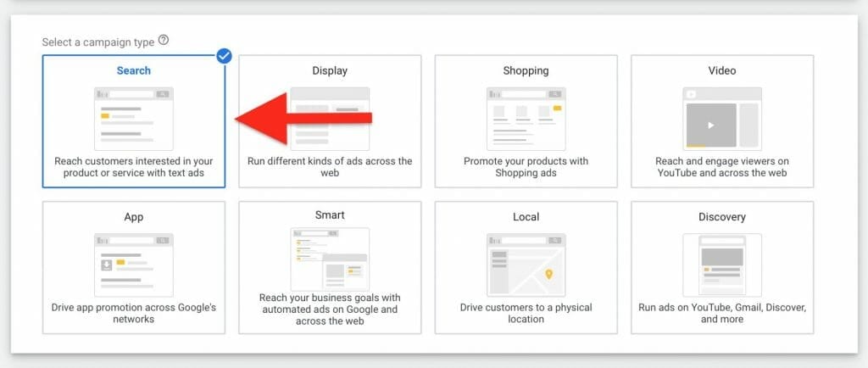Choose the Smart campaign type title
This screenshot has height=368, width=868.
[330, 215]
